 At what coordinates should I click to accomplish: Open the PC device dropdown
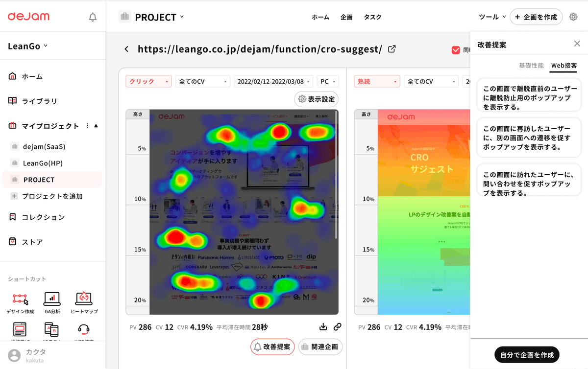click(x=328, y=81)
